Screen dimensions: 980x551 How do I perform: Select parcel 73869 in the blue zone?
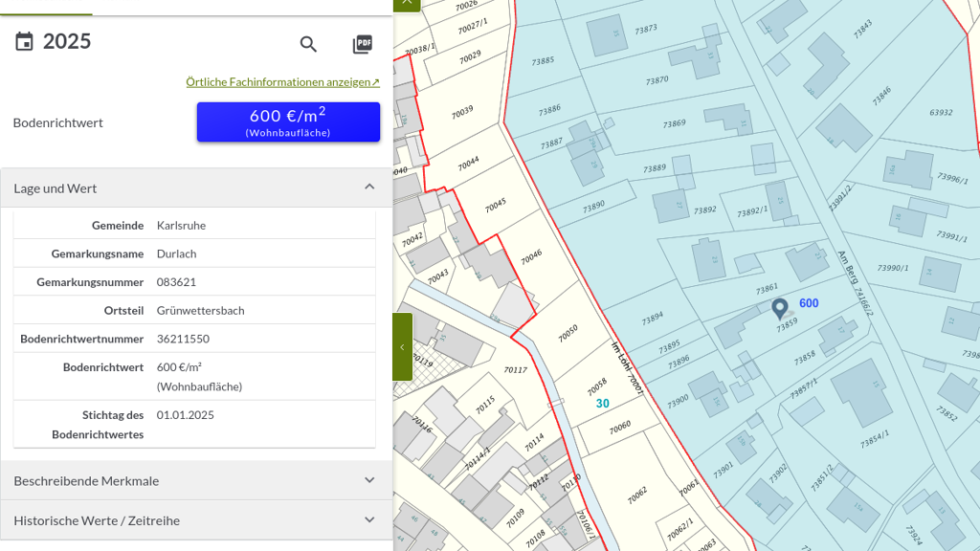pyautogui.click(x=675, y=124)
